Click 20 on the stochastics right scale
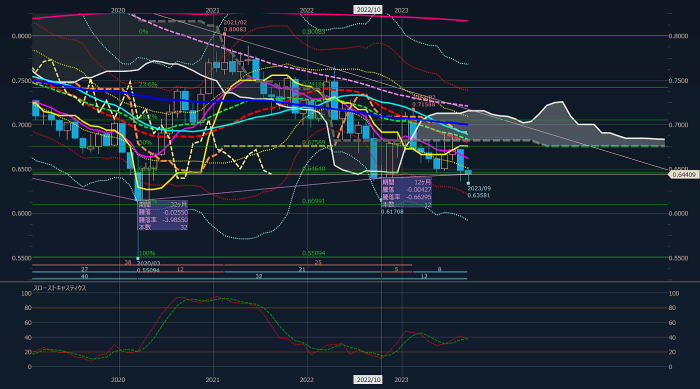Screen dimensions: 700x389 pyautogui.click(x=672, y=352)
